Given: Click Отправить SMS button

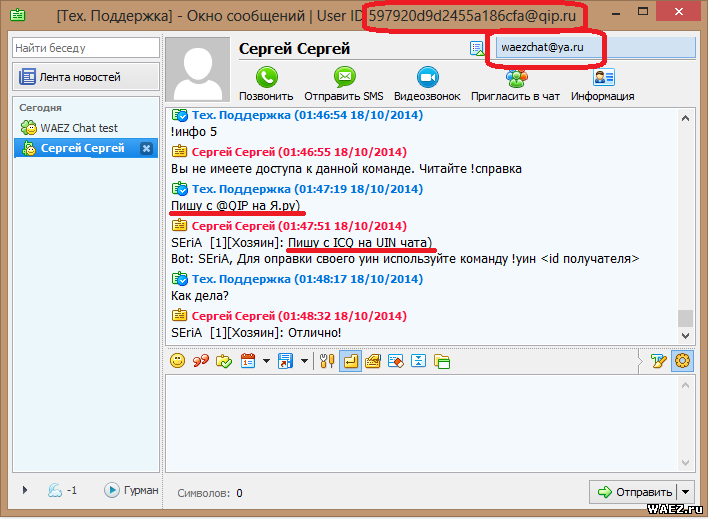Looking at the screenshot, I should click(344, 84).
